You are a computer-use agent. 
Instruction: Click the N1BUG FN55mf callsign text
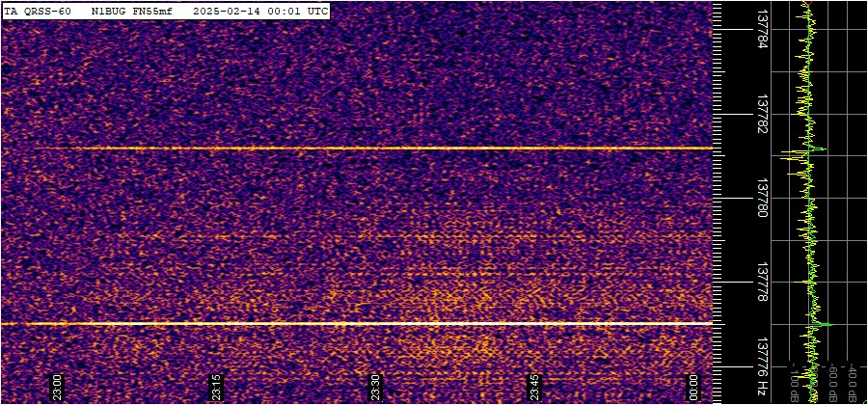(133, 11)
